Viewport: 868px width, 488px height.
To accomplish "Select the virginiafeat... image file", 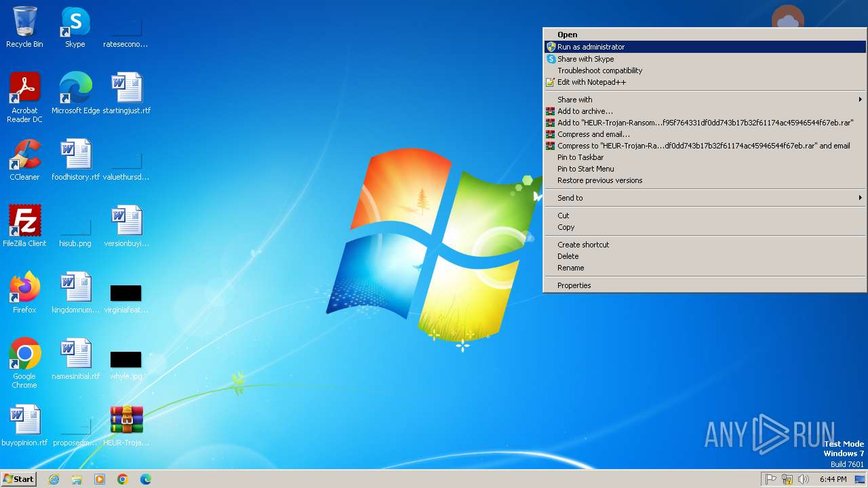I will 126,298.
